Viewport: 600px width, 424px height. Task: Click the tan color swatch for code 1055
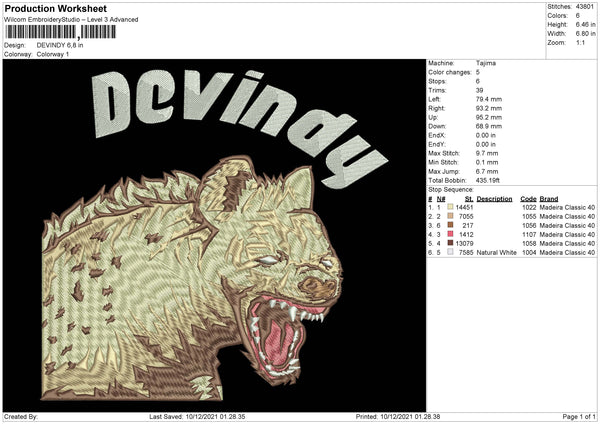(450, 216)
